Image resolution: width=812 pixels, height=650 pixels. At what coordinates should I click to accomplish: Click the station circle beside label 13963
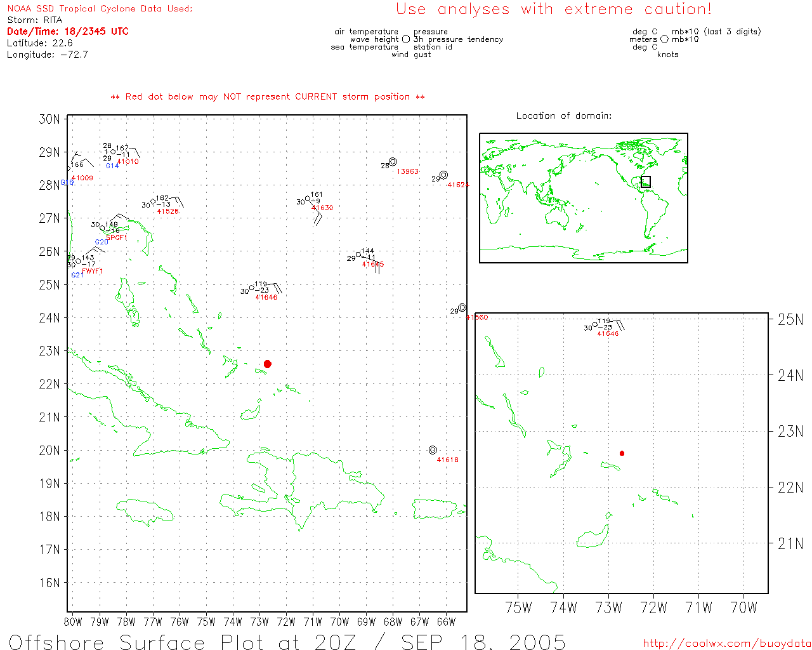[x=393, y=162]
